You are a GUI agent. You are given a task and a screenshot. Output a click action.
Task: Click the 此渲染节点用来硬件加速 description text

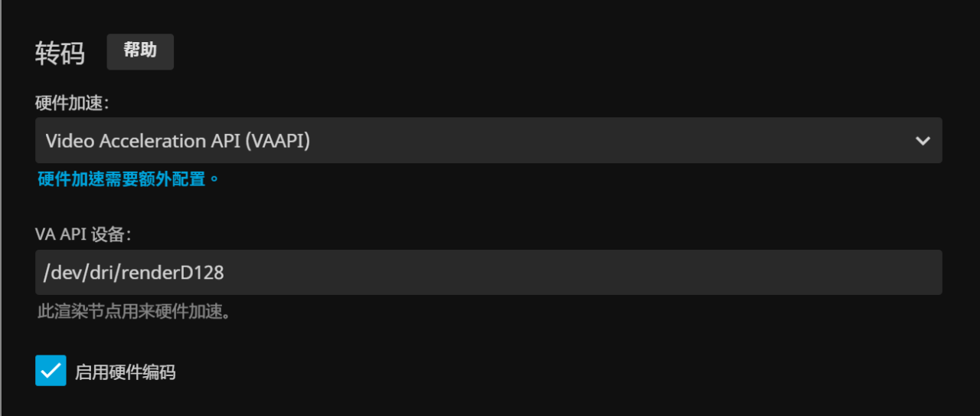click(x=134, y=312)
